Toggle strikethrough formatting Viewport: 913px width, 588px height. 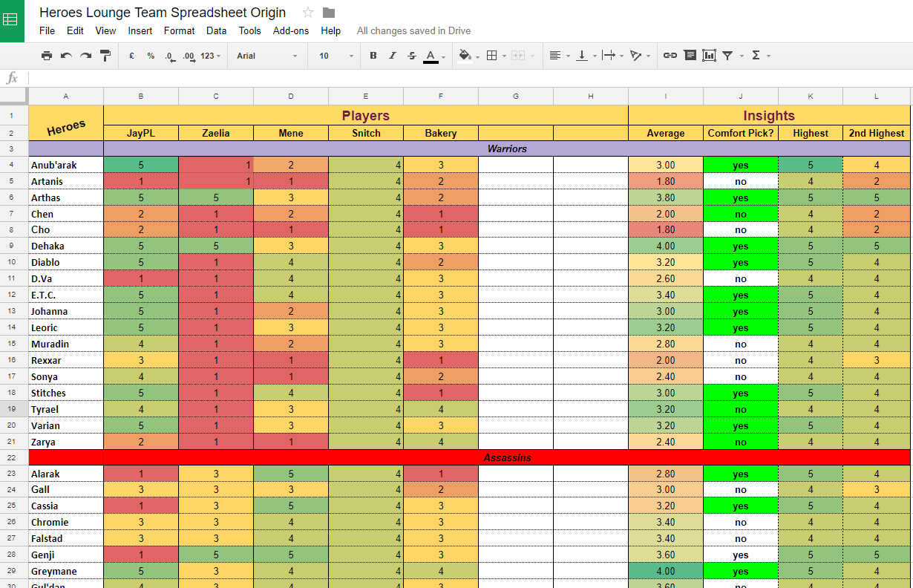pos(412,56)
